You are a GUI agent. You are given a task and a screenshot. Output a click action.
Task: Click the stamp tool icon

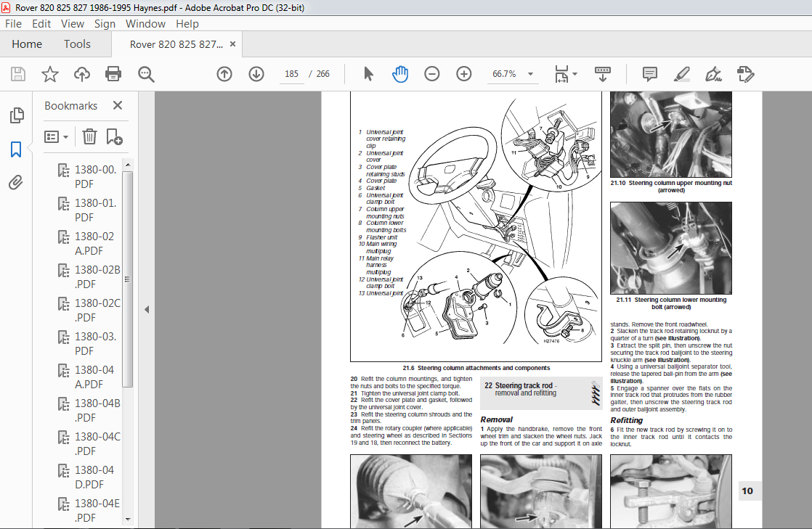pyautogui.click(x=746, y=74)
